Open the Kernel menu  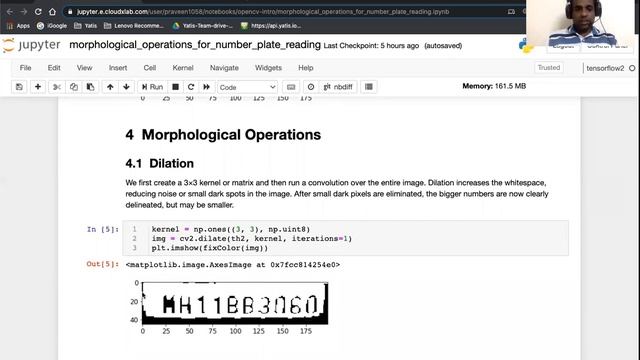click(x=183, y=68)
